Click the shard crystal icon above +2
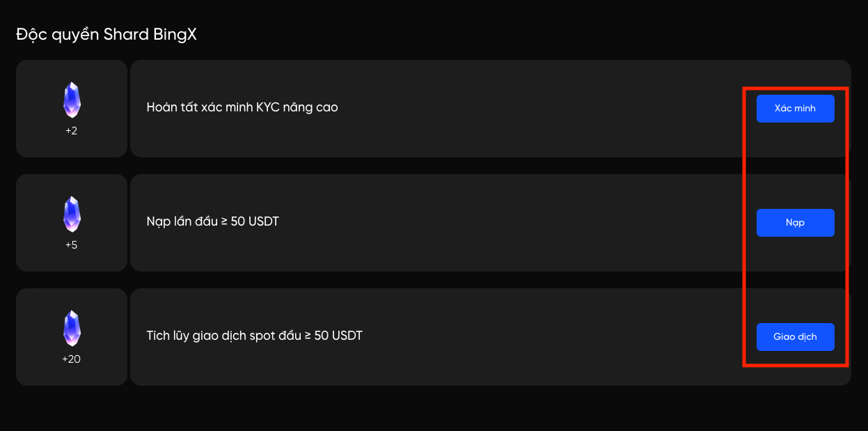The image size is (868, 431). 72,100
